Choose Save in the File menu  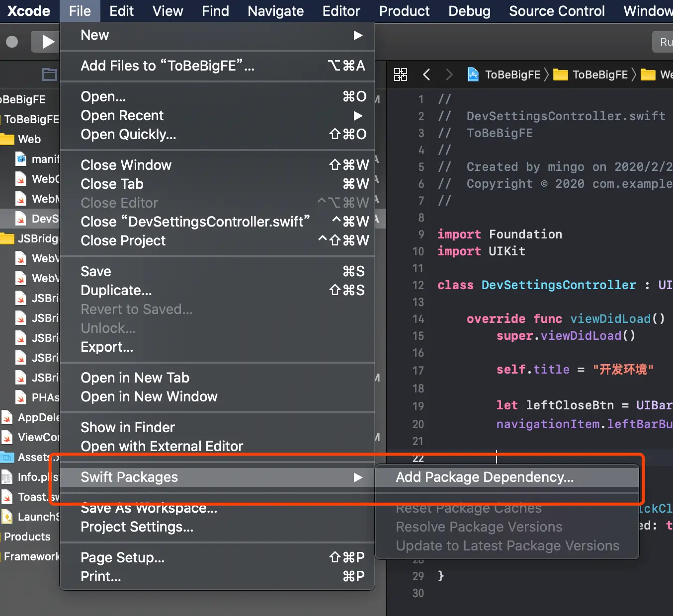(217, 272)
